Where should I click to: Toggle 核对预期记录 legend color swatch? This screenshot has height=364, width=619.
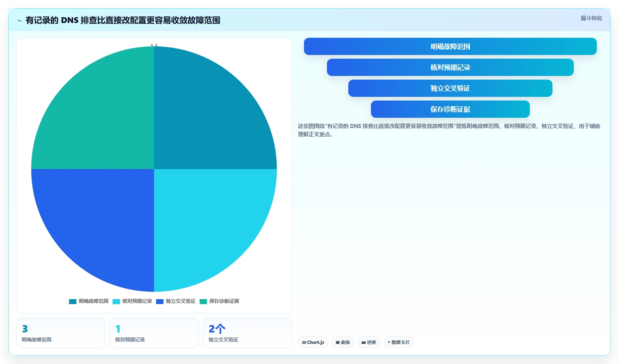click(x=116, y=301)
